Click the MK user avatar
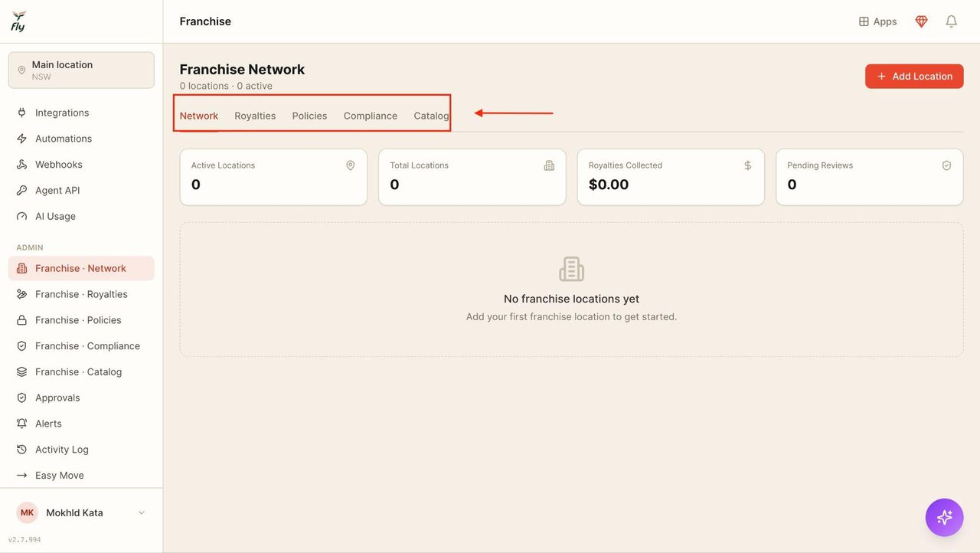The width and height of the screenshot is (980, 553). tap(28, 513)
